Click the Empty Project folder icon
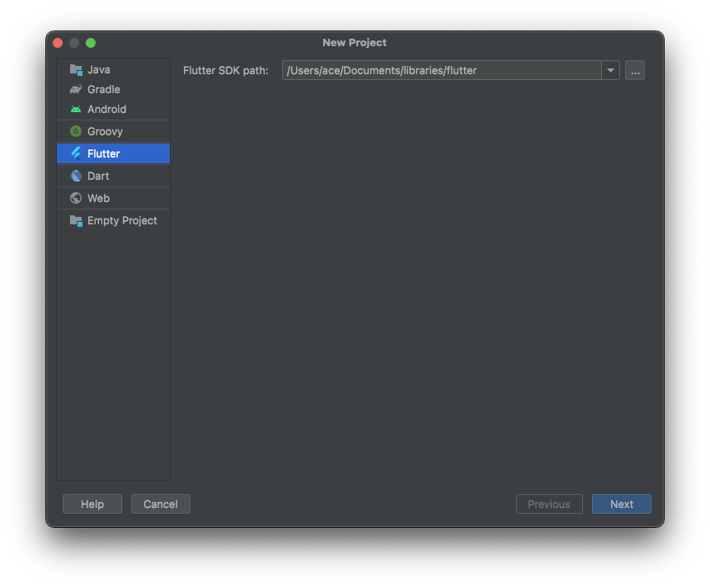Screen dimensions: 710x588 tap(76, 221)
